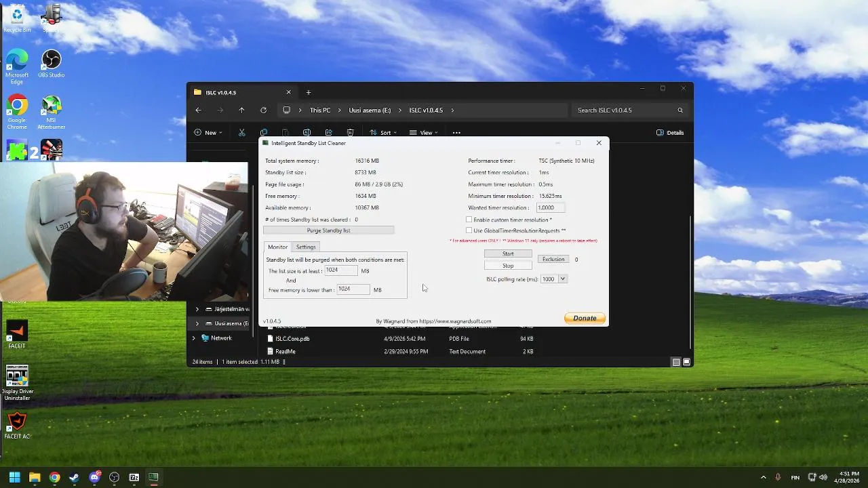Expand Järjestelmän drive tree node
Image resolution: width=868 pixels, height=488 pixels.
pyautogui.click(x=197, y=309)
